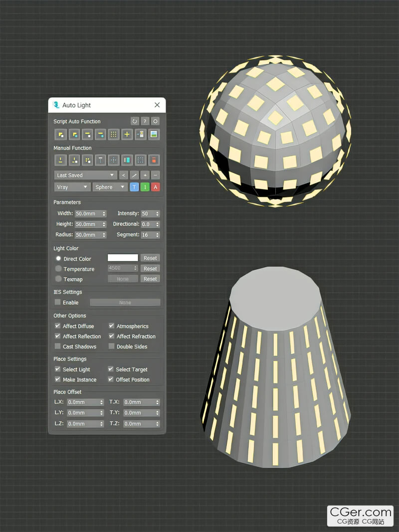Click the Width spinner arrows
The image size is (399, 532).
[104, 214]
